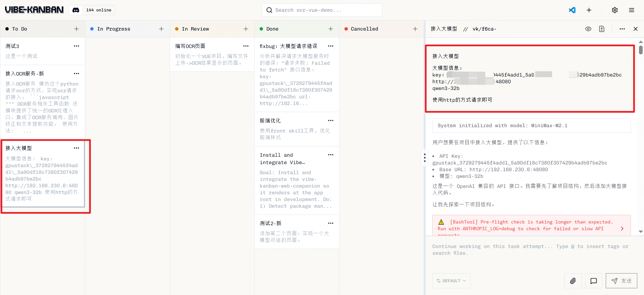This screenshot has height=295, width=644.
Task: Close the task details panel
Action: tap(636, 29)
